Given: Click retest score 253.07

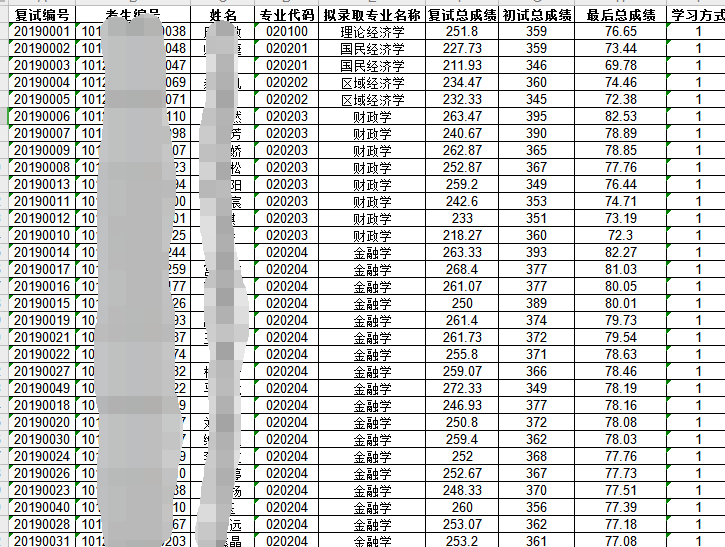Looking at the screenshot, I should click(x=462, y=524).
